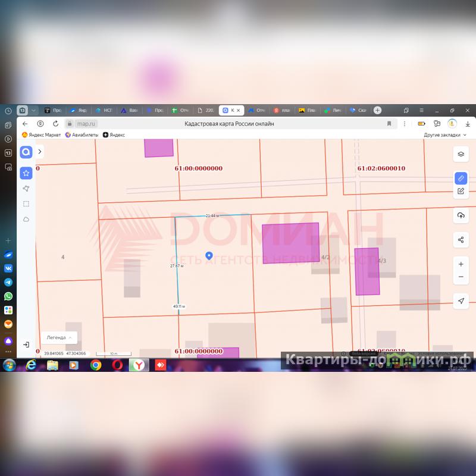Click the cloud icon in left sidebar

pyautogui.click(x=26, y=220)
